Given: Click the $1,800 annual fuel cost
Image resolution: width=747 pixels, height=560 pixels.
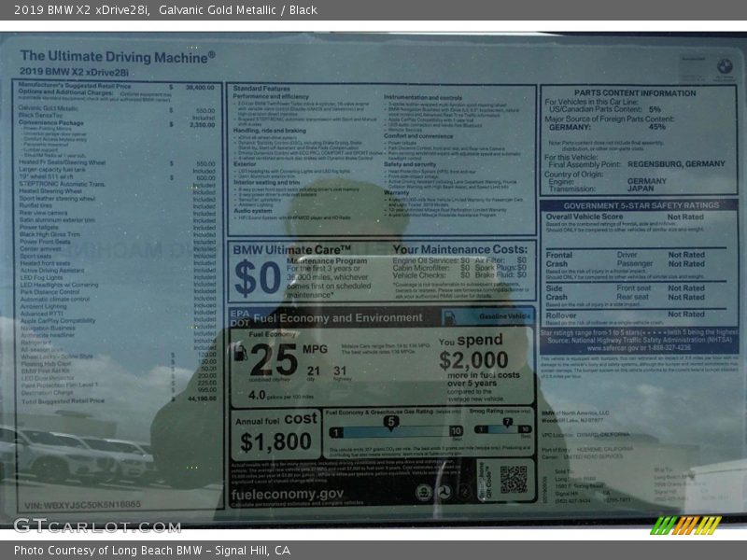Looking at the screenshot, I should coord(275,441).
